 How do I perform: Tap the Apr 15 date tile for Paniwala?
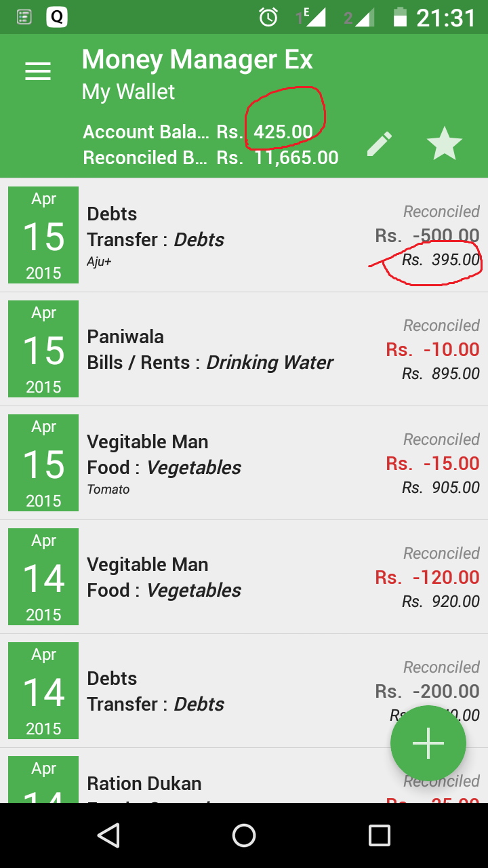tap(43, 349)
